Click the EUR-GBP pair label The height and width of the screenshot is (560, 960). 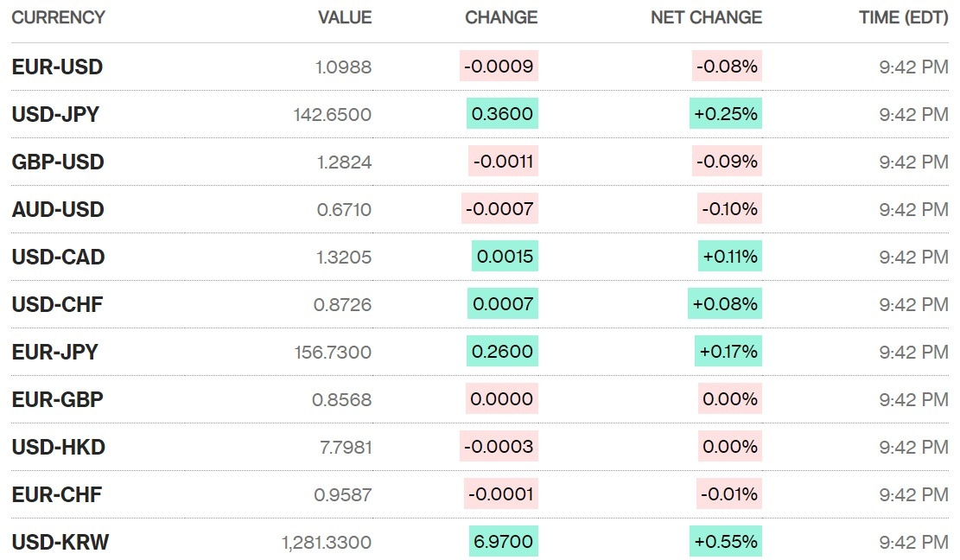pyautogui.click(x=57, y=399)
